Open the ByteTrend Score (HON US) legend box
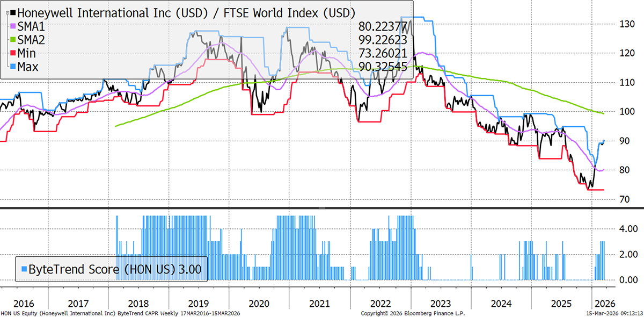Viewport: 644px width, 317px height. coord(111,269)
